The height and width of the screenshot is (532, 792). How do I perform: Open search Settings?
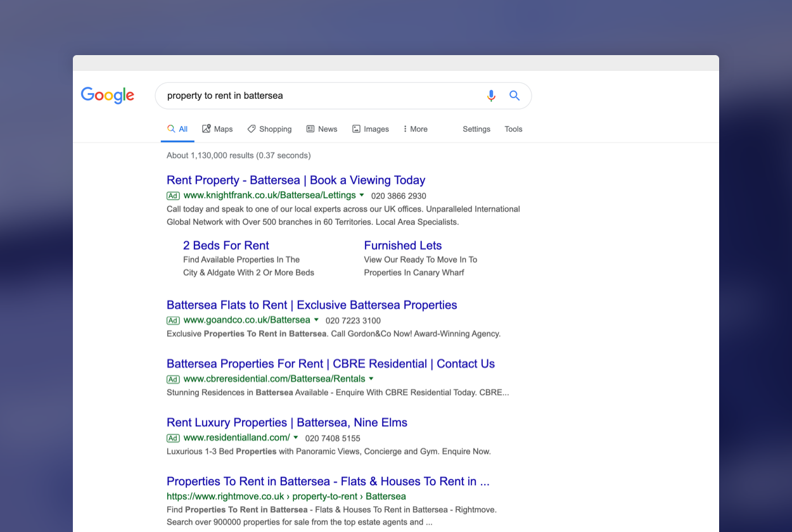coord(476,129)
